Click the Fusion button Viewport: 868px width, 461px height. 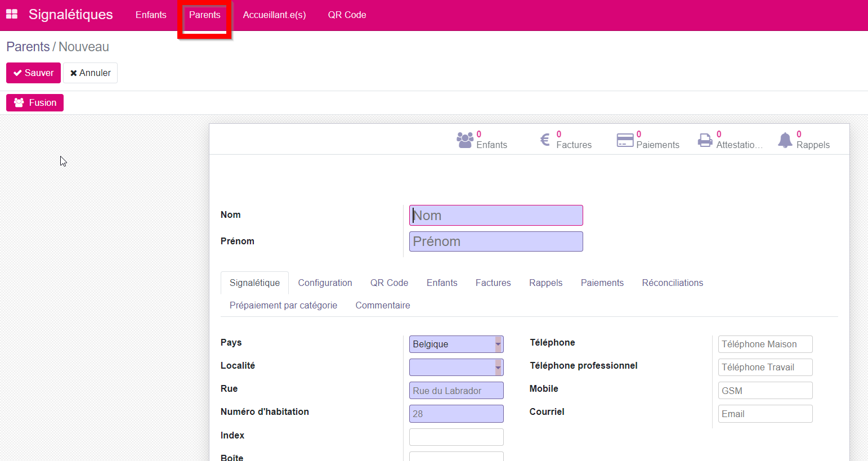click(x=35, y=102)
